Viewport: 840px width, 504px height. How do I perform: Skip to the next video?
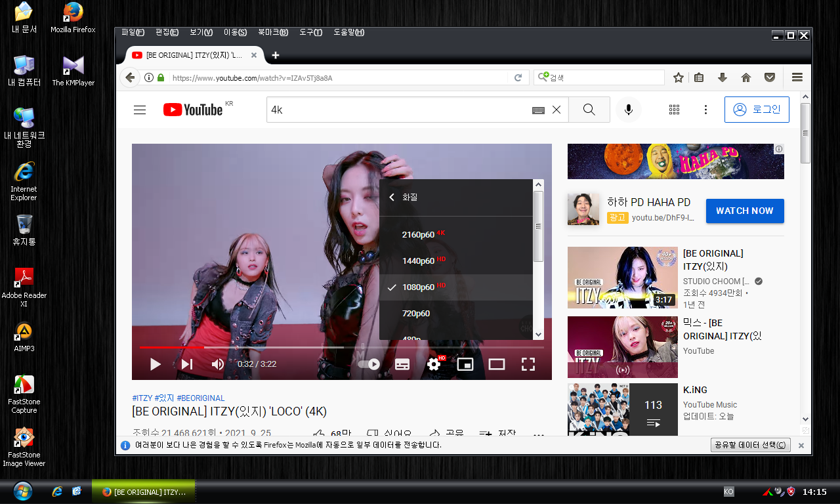(187, 364)
